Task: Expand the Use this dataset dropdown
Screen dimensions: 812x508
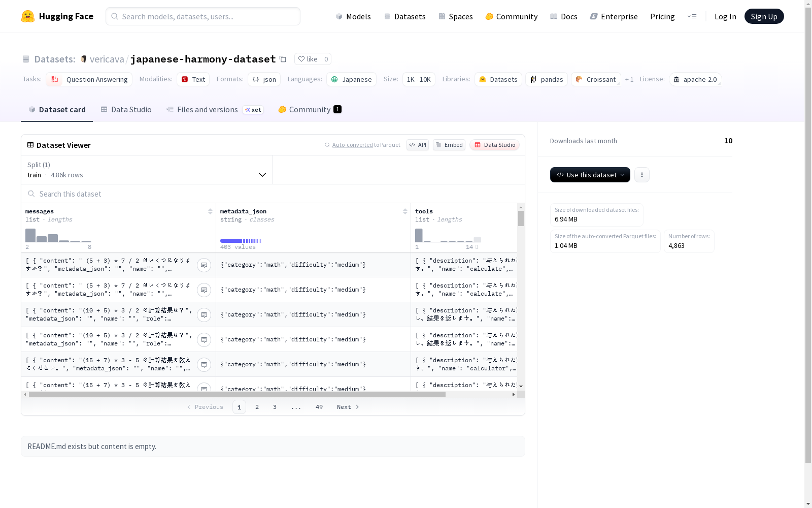Action: [590, 175]
